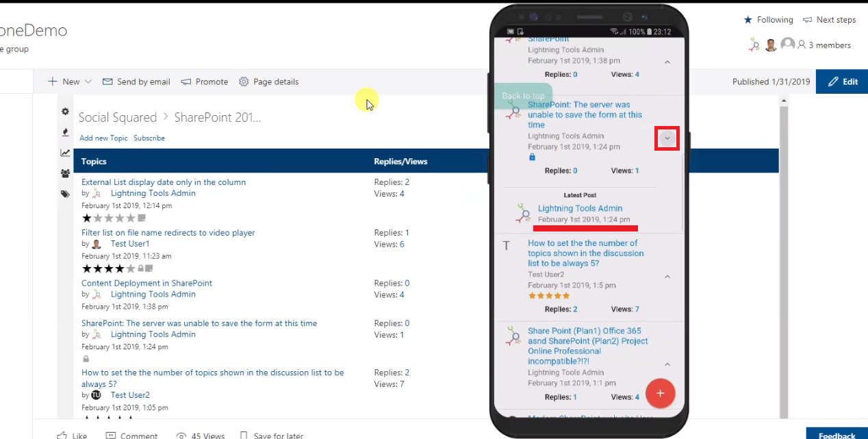Viewport: 868px width, 439px height.
Task: Open the server-error topic in desktop list
Action: [x=199, y=323]
